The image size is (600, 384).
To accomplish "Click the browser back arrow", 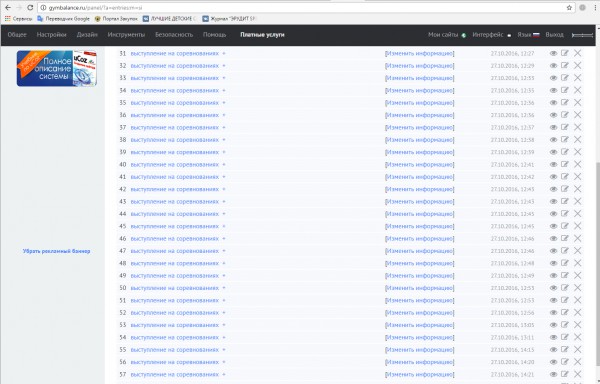I will click(8, 8).
